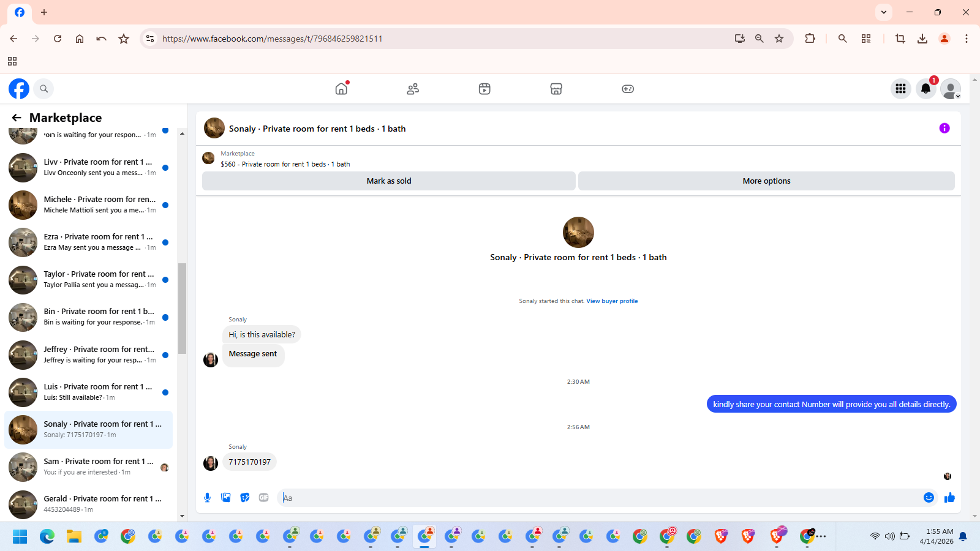The height and width of the screenshot is (551, 980).
Task: Click the conversation list scrollbar thumb
Action: 182,309
